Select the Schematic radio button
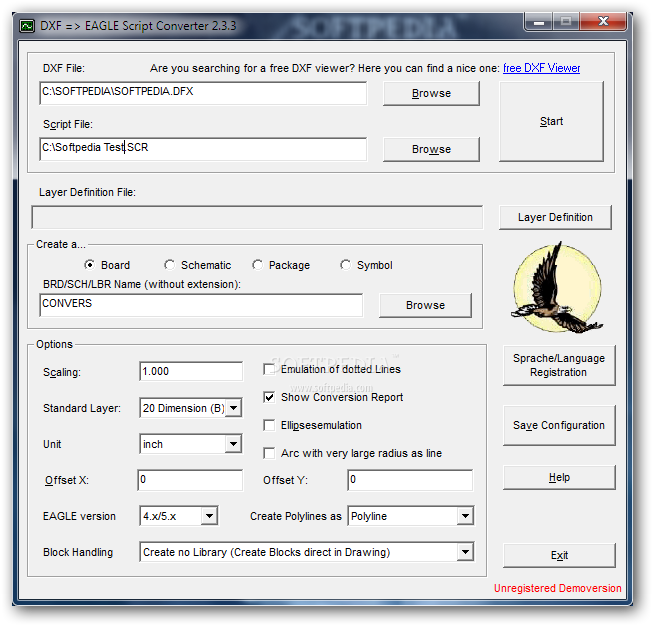Screen dimensions: 653x626 169,264
